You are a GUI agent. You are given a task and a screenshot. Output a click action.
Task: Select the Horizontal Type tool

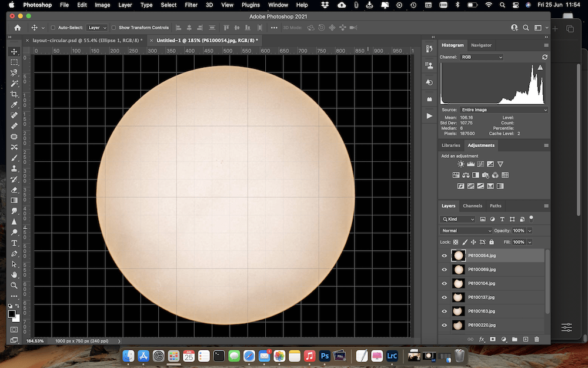tap(14, 243)
